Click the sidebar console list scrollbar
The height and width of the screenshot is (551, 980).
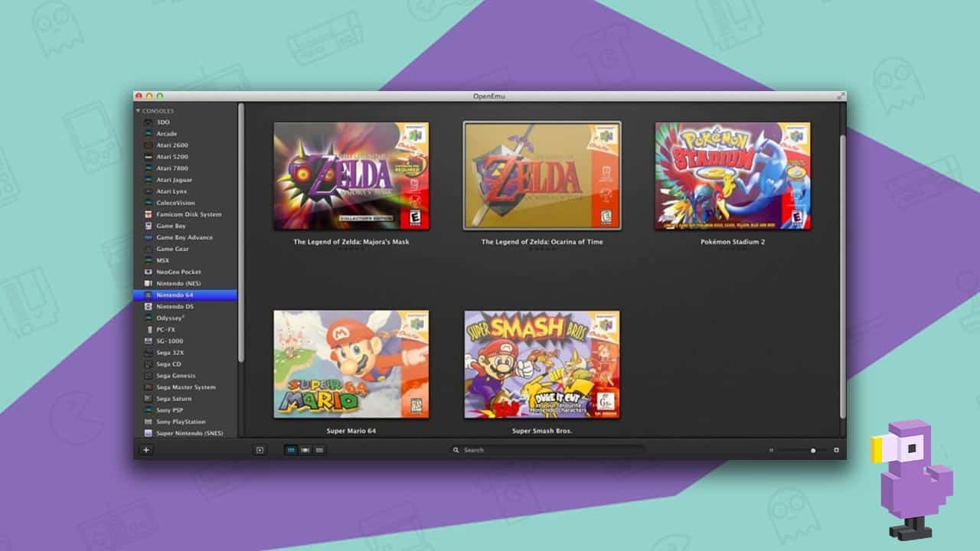coord(241,232)
